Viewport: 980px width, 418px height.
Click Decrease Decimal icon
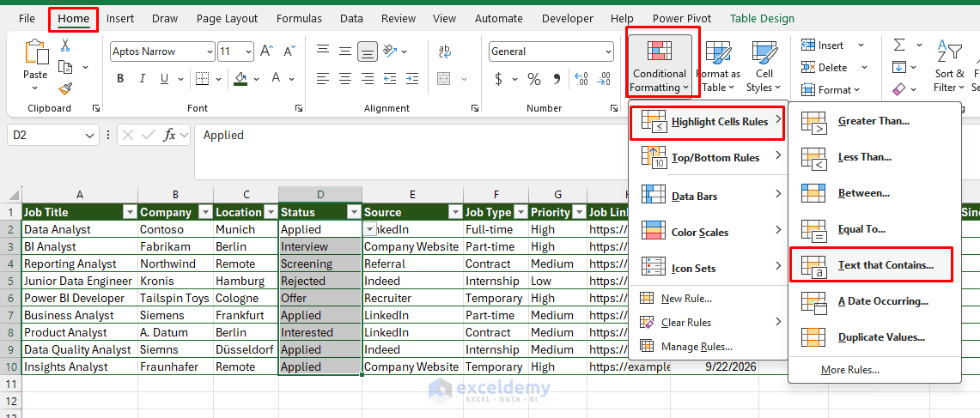pos(604,79)
